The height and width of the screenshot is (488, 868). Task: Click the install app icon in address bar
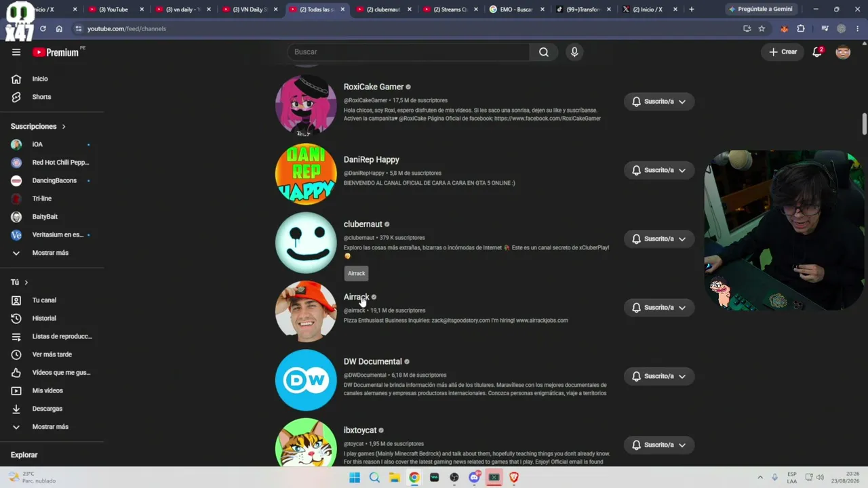(x=747, y=28)
